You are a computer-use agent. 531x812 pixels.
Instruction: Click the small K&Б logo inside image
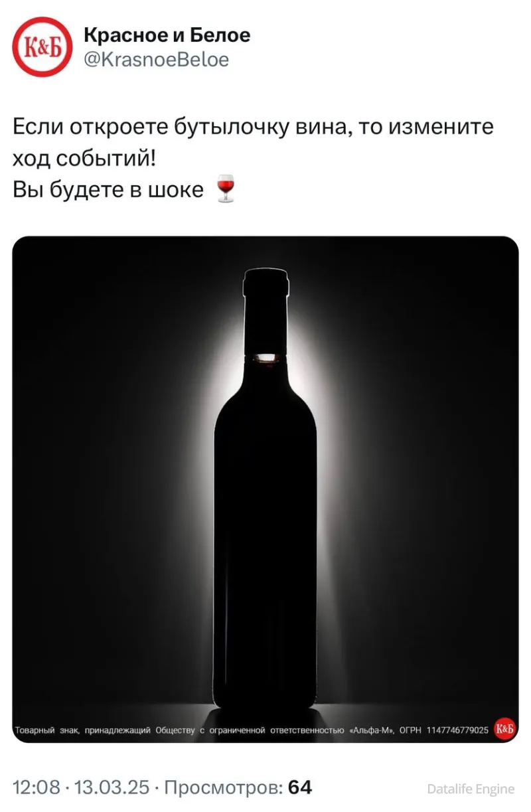504,730
